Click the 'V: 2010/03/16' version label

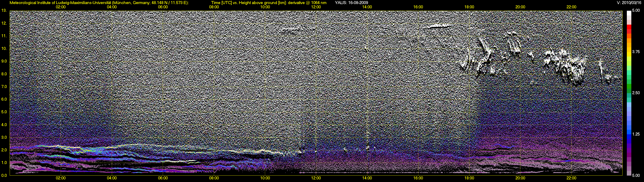(629, 3)
